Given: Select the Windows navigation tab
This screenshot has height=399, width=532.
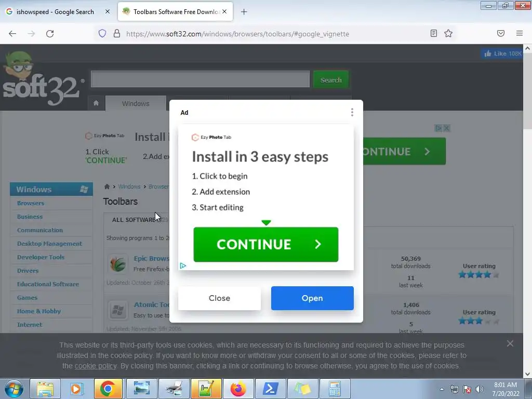Looking at the screenshot, I should click(136, 103).
